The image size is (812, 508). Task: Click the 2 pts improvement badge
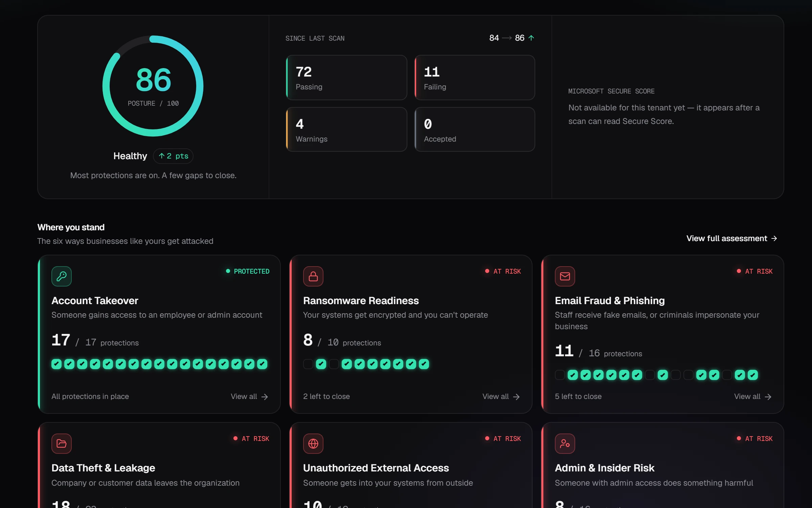(x=173, y=156)
